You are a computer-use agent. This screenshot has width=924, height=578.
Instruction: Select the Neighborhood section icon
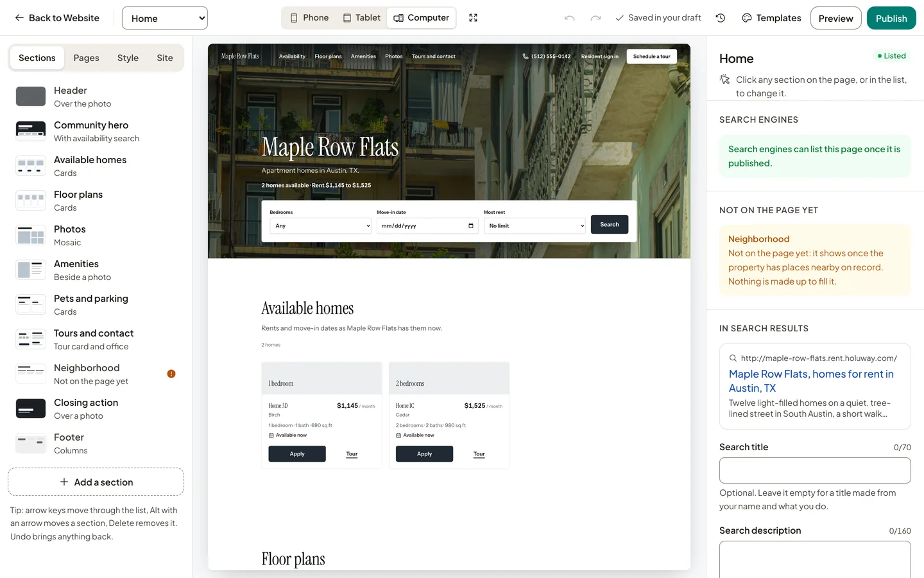pos(31,374)
